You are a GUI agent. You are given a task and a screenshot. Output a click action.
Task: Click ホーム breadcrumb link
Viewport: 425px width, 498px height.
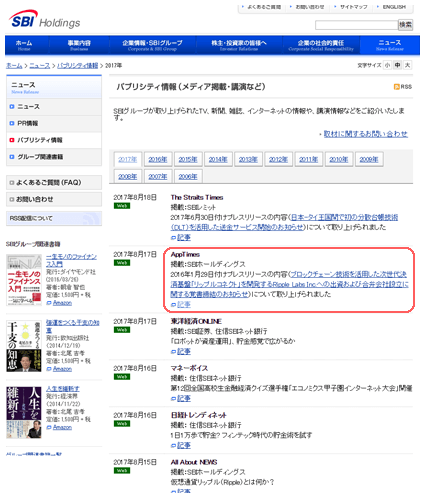coord(14,66)
